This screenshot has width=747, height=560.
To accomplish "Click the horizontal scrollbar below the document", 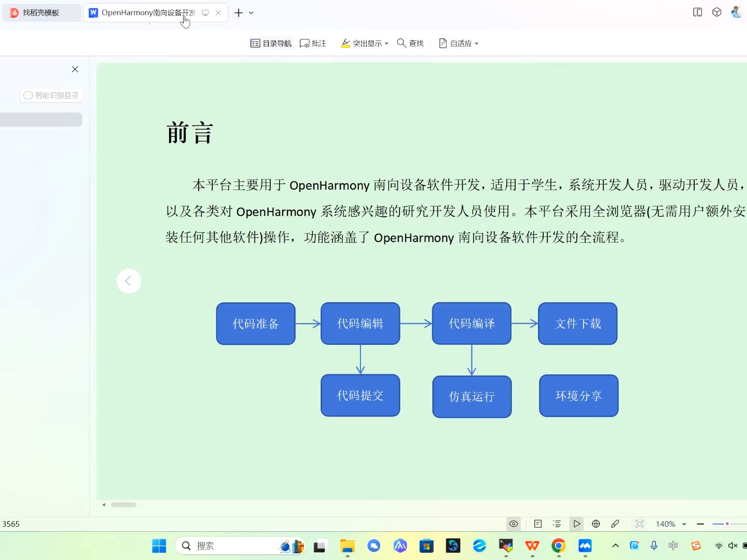I will (x=123, y=505).
